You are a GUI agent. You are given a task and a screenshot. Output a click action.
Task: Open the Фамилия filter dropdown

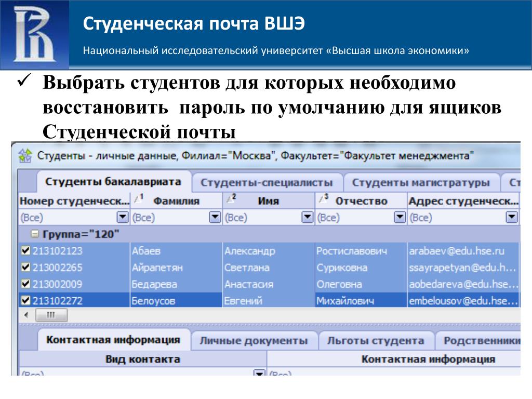215,217
